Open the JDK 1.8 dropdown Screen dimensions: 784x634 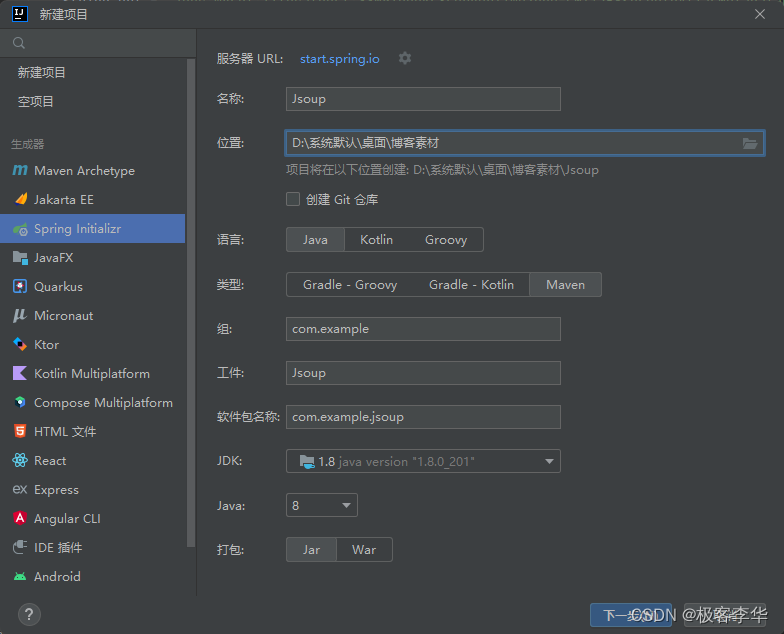click(x=423, y=461)
